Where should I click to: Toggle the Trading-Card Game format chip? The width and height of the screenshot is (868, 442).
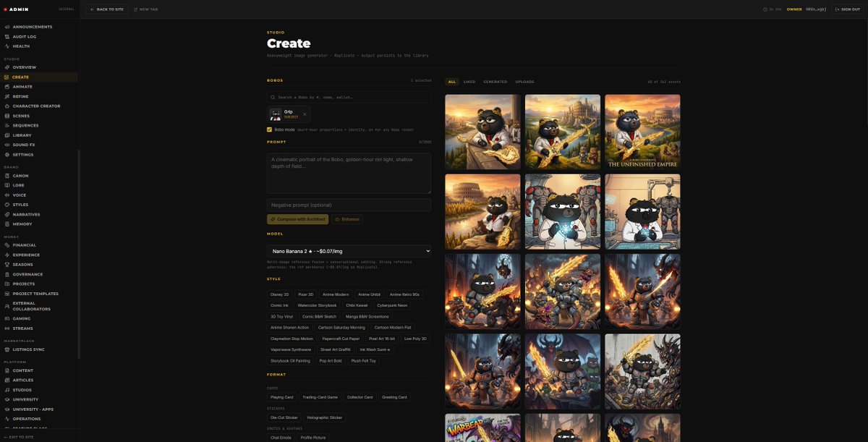point(320,397)
